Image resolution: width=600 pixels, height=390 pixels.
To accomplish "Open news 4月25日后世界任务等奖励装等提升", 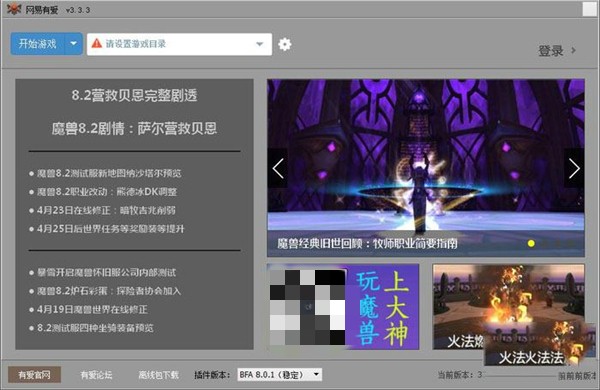I will 111,229.
